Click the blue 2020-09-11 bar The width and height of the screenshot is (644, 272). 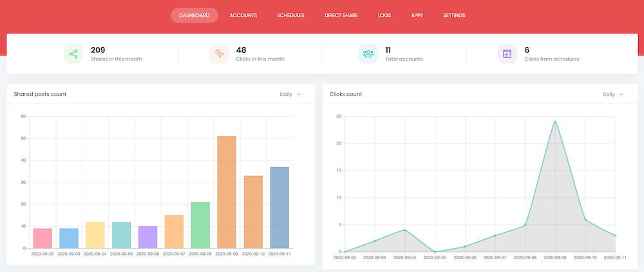(x=279, y=208)
